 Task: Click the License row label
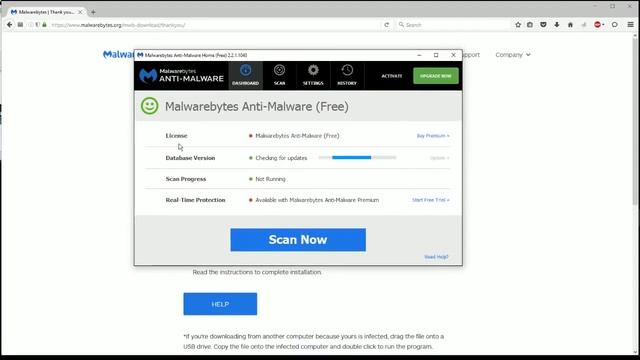(x=176, y=136)
